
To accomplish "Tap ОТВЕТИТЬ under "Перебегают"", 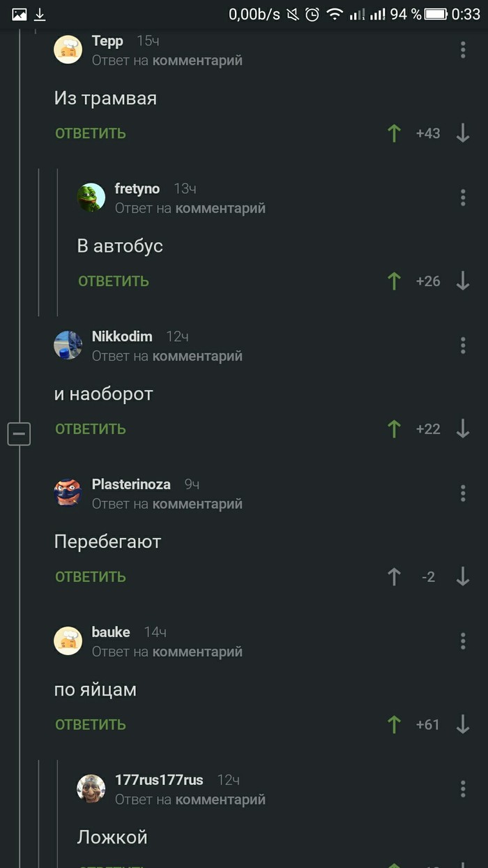I will coord(91,577).
